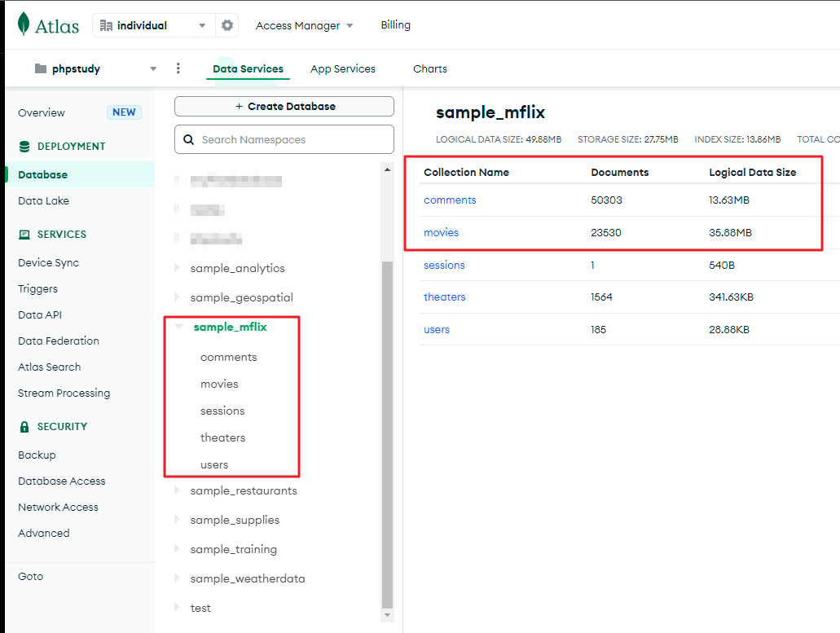Click the Atlas leaf logo

(24, 24)
